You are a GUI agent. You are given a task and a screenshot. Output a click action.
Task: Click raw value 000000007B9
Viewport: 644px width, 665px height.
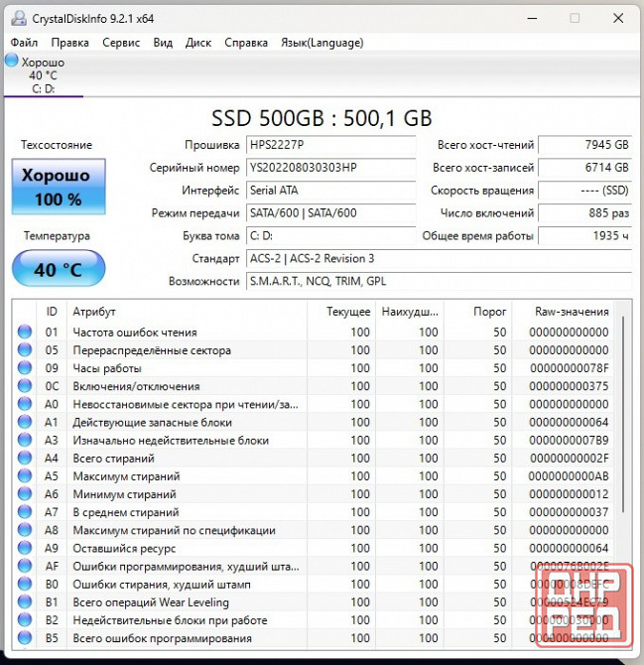[569, 441]
